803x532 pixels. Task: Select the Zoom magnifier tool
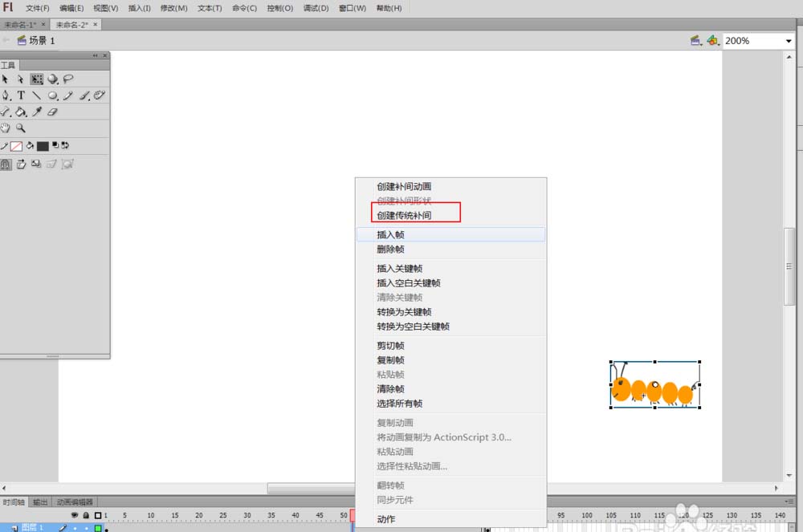(21, 128)
